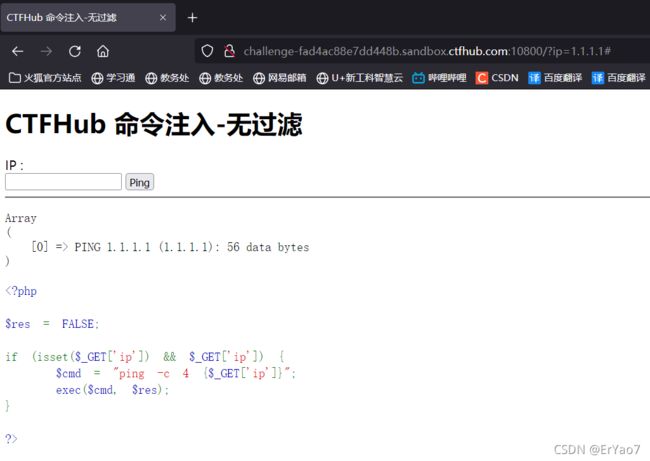Viewport: 650px width, 461px height.
Task: Open the first 教务处 bookmark
Action: [x=167, y=78]
